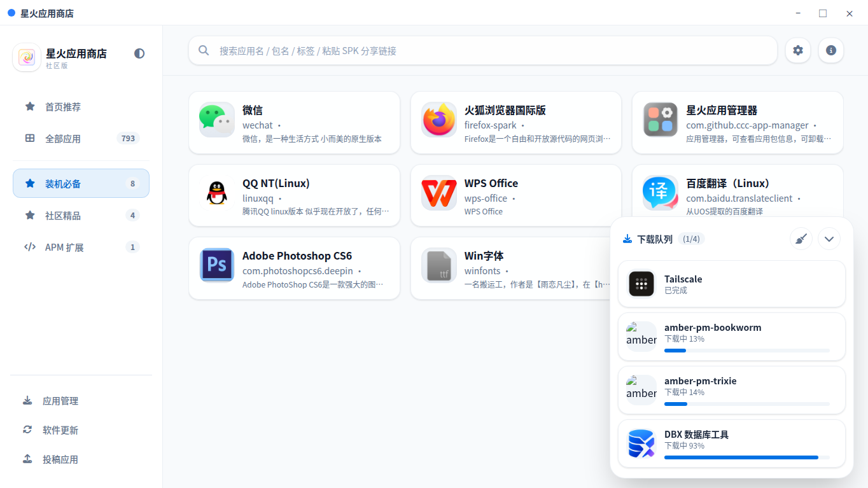
Task: Open 社区精品 category
Action: (x=81, y=215)
